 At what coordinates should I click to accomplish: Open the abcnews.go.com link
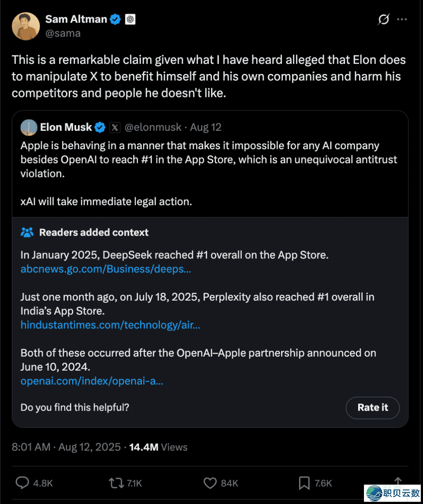(106, 269)
